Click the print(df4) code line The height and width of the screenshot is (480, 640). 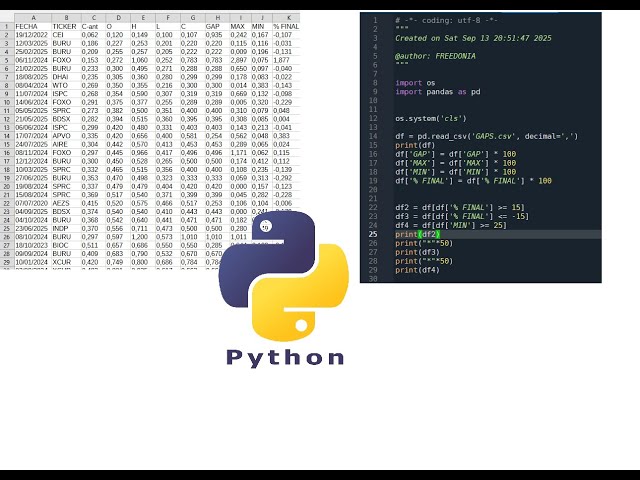417,270
